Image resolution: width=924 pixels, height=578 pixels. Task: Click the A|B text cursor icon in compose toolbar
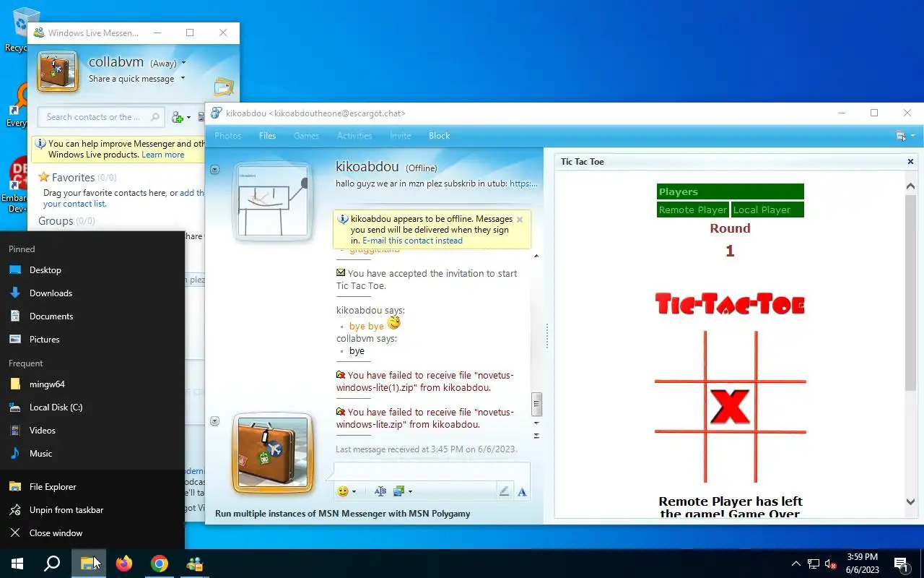click(380, 491)
